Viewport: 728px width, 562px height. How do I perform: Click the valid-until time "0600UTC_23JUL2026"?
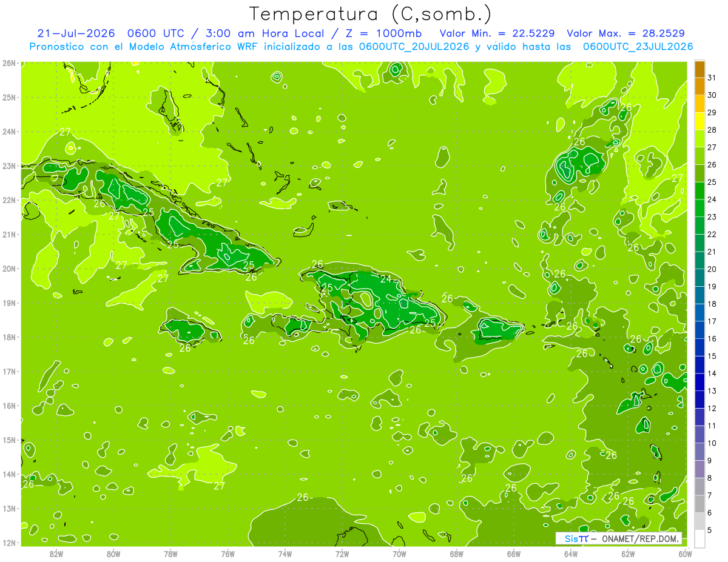pos(638,46)
